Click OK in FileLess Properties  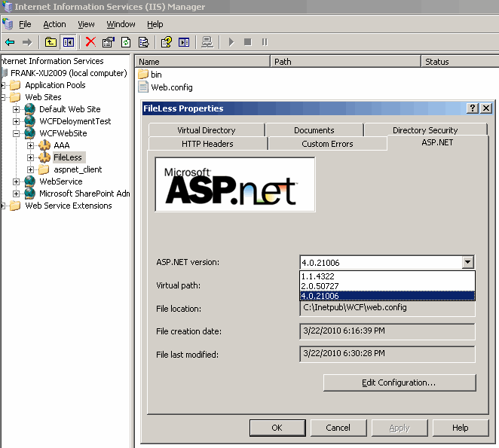277,428
